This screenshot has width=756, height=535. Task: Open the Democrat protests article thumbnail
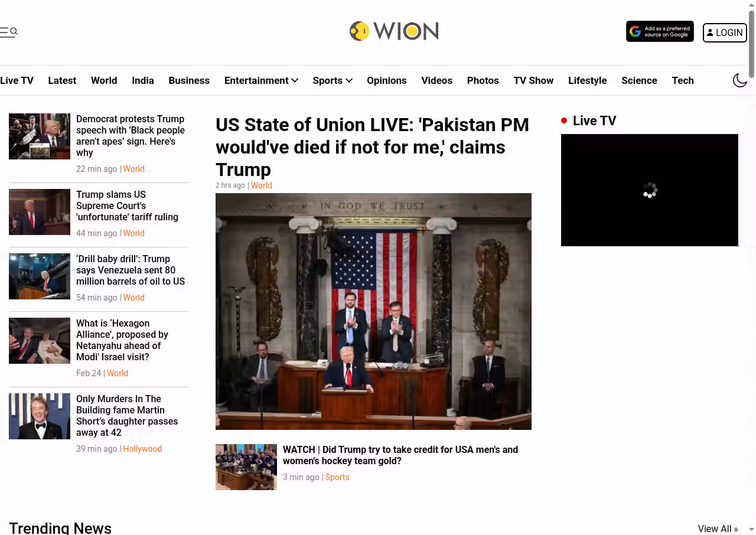[x=40, y=136]
